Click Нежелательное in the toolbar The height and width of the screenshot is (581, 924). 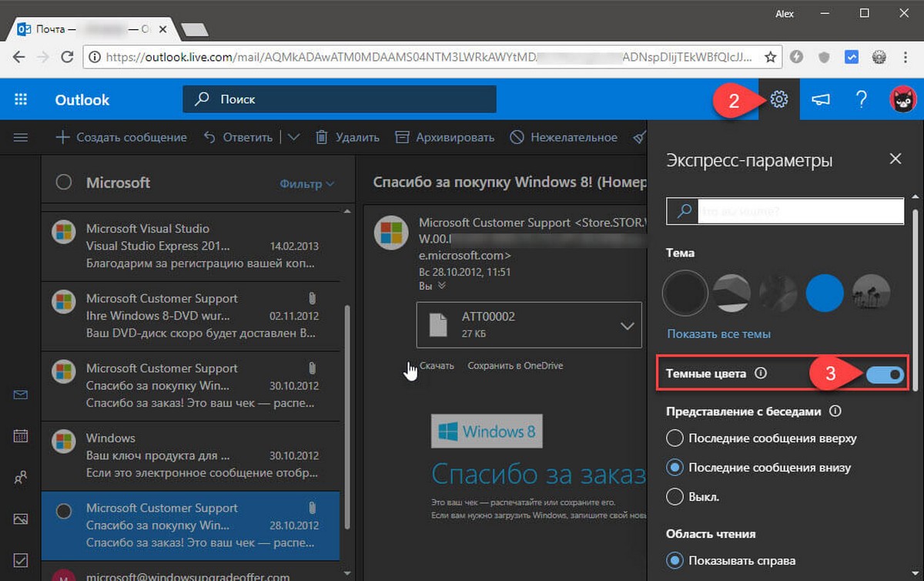point(564,137)
